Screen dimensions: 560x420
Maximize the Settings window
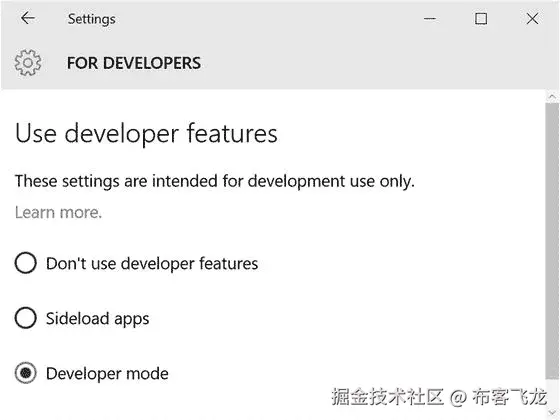(x=481, y=19)
